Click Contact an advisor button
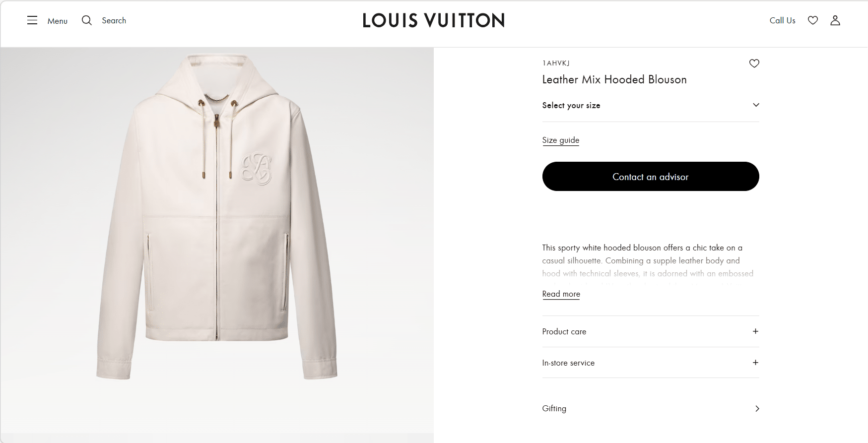The image size is (868, 443). point(650,177)
